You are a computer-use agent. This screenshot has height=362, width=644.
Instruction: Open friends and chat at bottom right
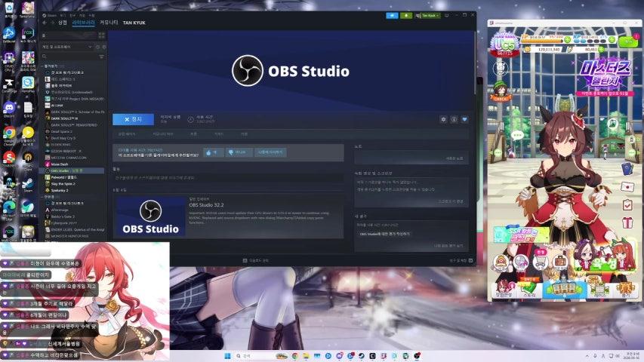click(x=461, y=261)
